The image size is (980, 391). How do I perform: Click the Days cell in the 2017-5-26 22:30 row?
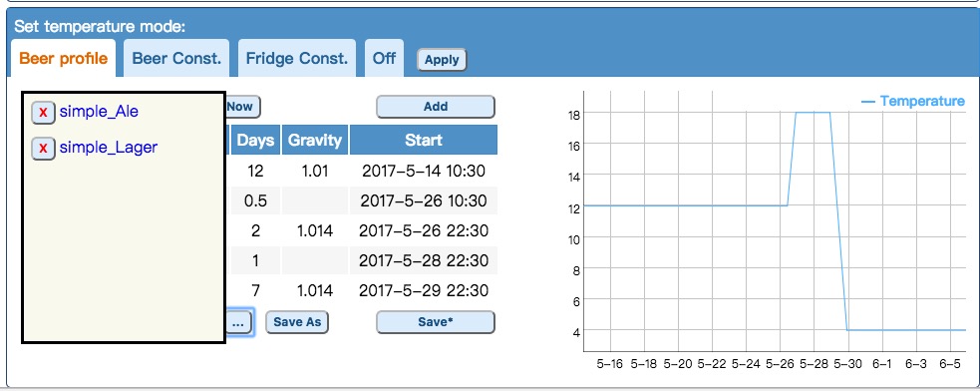(x=255, y=230)
